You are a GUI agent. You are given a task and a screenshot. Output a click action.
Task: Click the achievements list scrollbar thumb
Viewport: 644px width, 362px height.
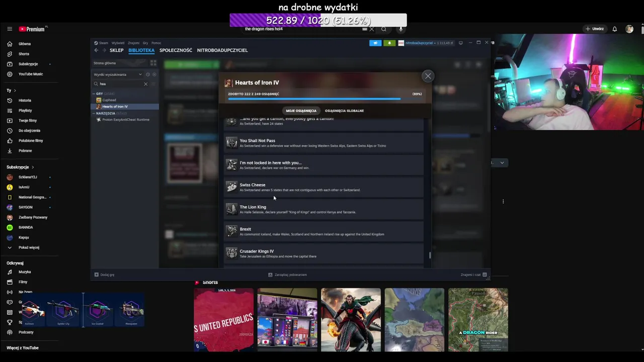[430, 255]
